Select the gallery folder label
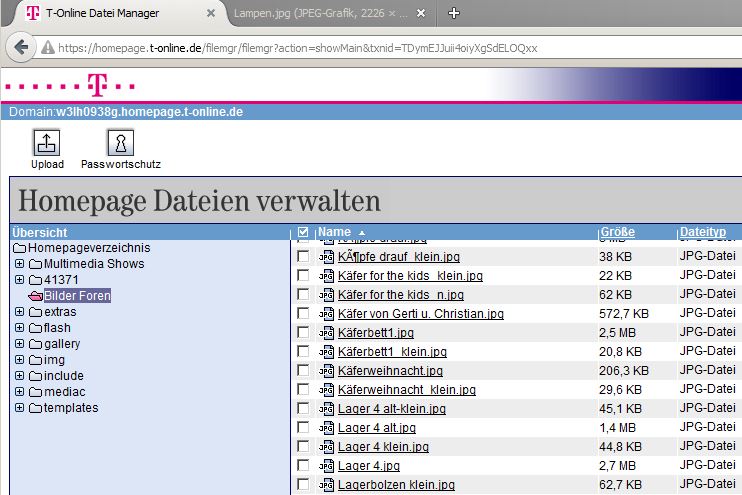 (x=62, y=344)
